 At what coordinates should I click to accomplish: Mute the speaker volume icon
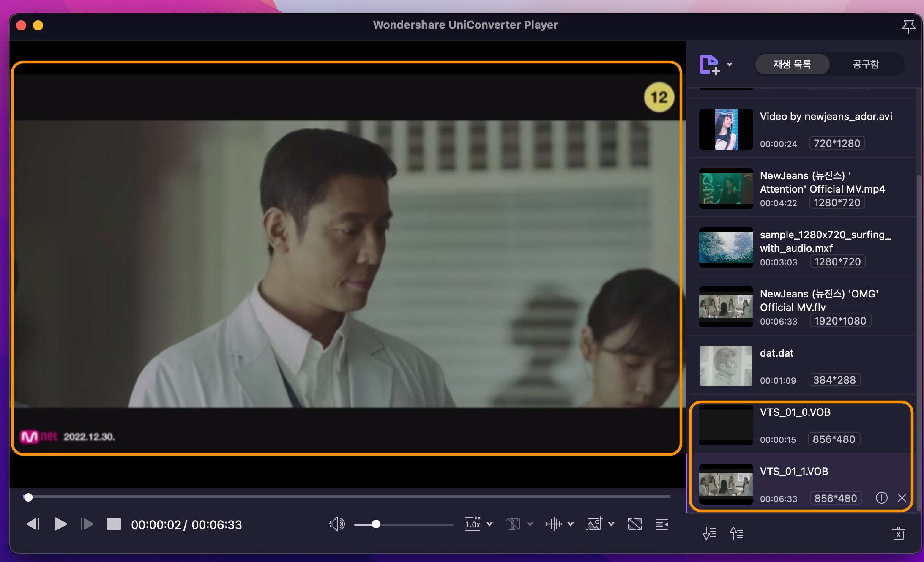[337, 524]
